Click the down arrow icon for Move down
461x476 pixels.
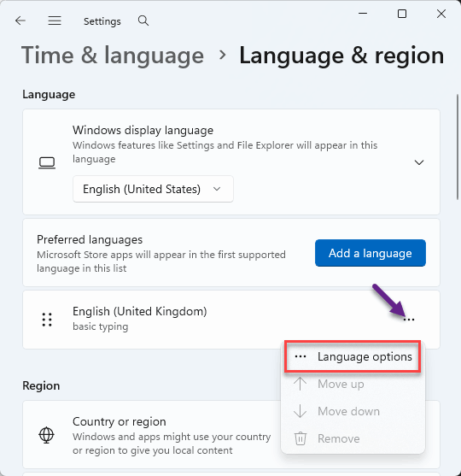300,411
